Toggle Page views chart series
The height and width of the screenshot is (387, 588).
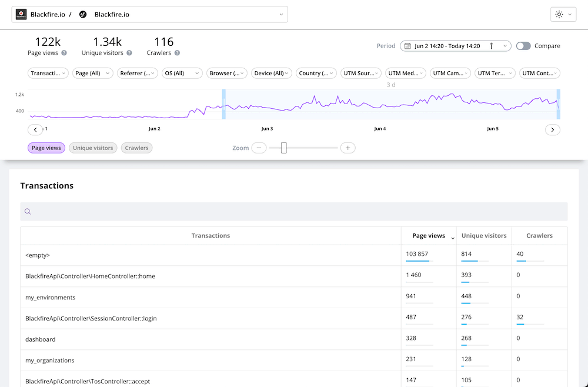(x=46, y=148)
